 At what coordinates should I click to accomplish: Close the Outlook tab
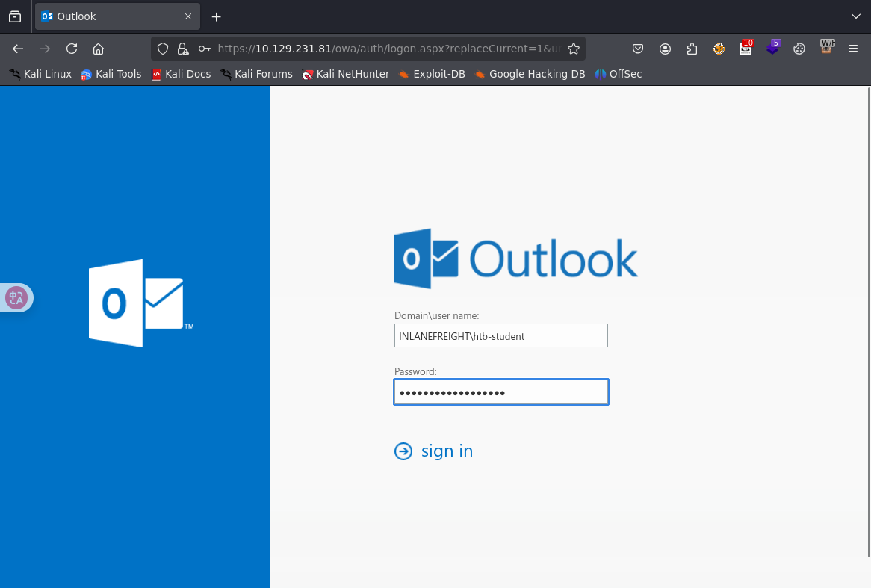188,16
